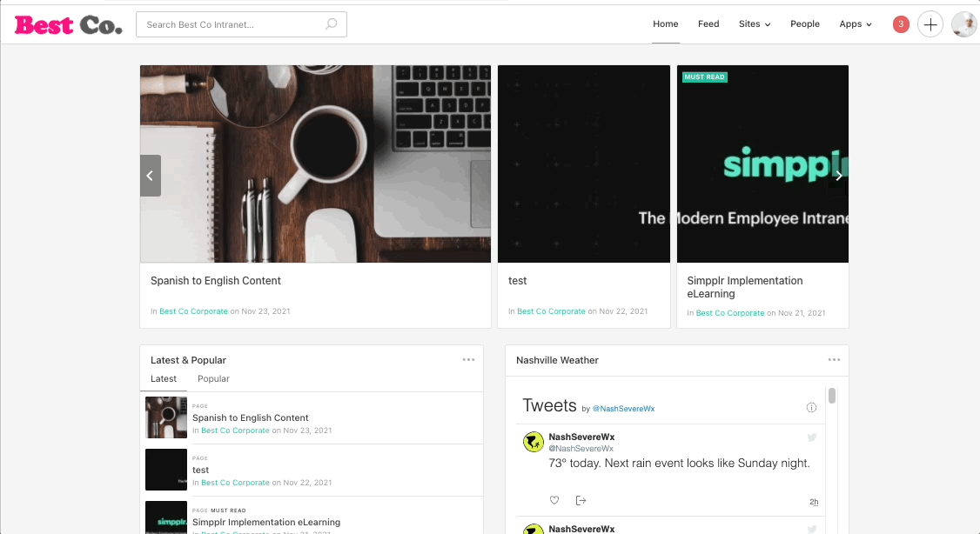Open the test carousel card title
Viewport: 980px width, 534px height.
[x=518, y=280]
